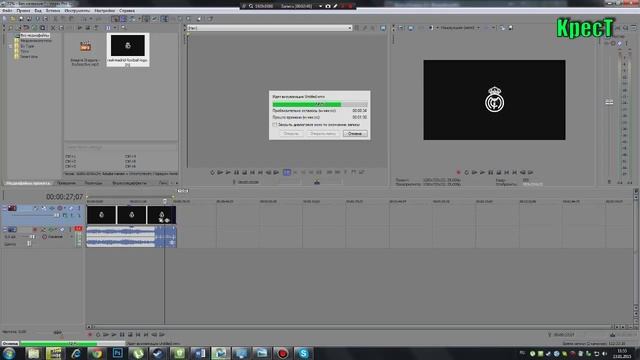This screenshot has height=360, width=640.
Task: Toggle minimize on the video track header
Action: tap(4, 208)
